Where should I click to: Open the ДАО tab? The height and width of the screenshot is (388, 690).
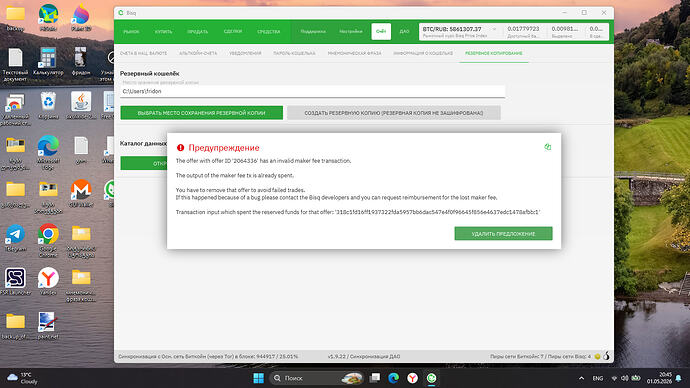pyautogui.click(x=404, y=32)
